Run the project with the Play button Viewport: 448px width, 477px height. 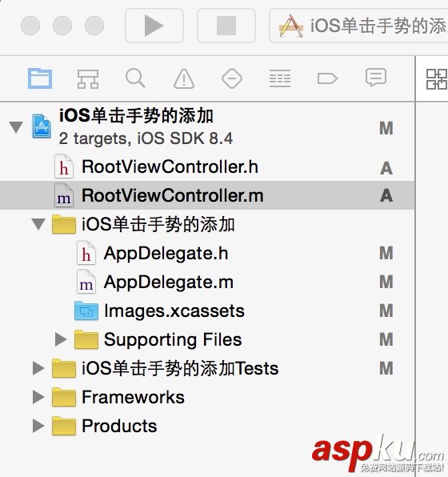click(154, 26)
